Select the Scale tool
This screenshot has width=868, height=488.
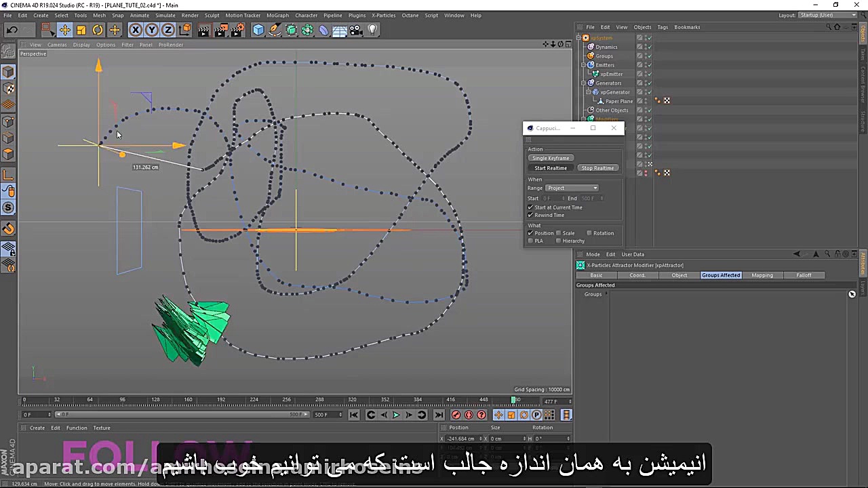pyautogui.click(x=81, y=29)
